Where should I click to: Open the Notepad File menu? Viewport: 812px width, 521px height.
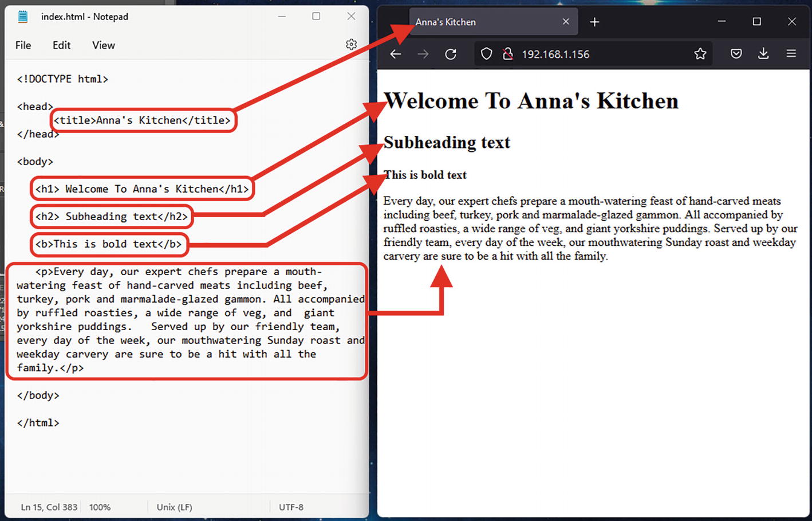tap(23, 45)
